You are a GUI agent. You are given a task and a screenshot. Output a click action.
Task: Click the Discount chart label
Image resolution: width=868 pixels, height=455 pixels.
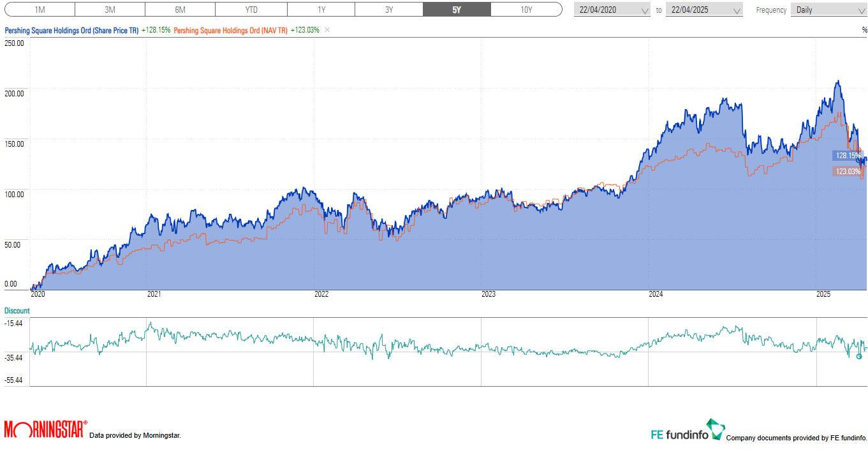tap(17, 311)
